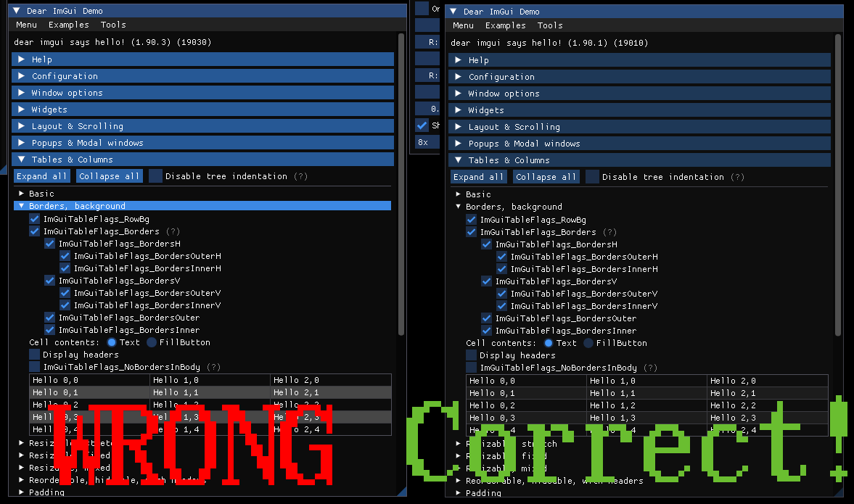
Task: Open the Examples menu
Action: point(68,25)
